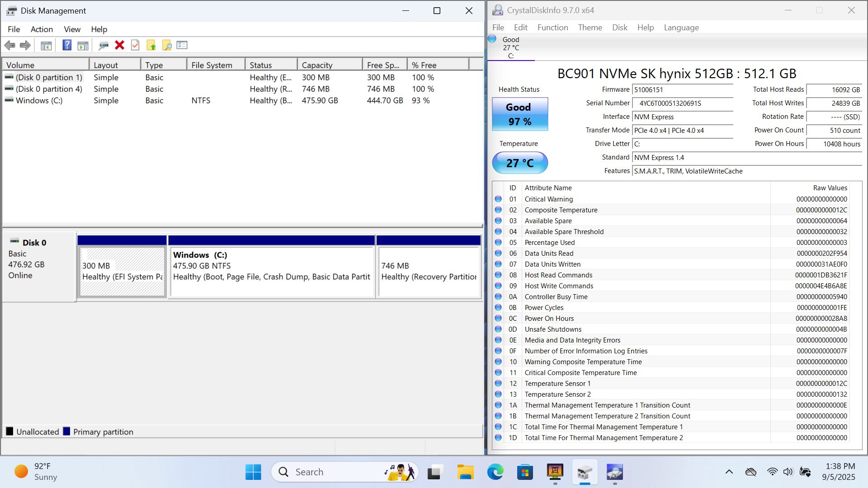868x488 pixels.
Task: Toggle the Show/Hide Action Pane toolbar icon
Action: point(83,45)
